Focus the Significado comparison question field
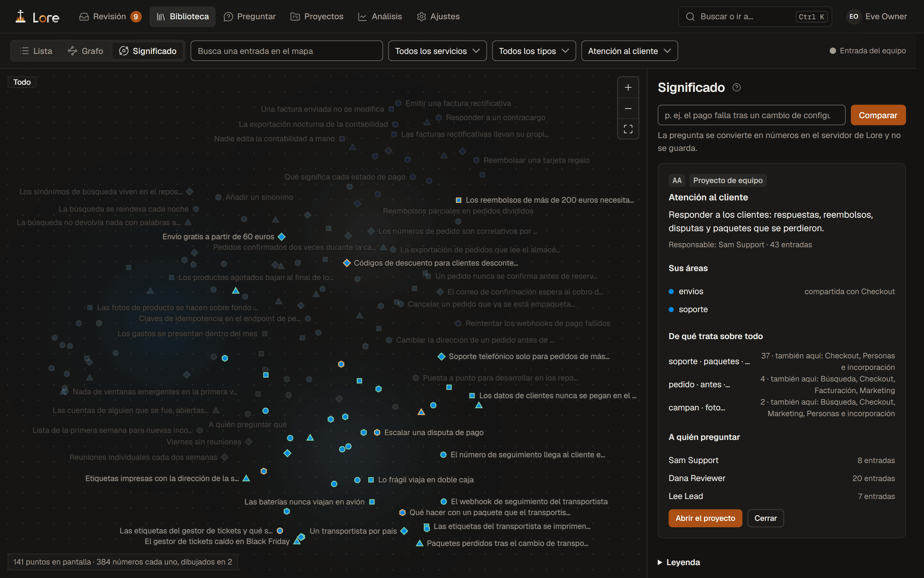Image resolution: width=924 pixels, height=578 pixels. [751, 115]
